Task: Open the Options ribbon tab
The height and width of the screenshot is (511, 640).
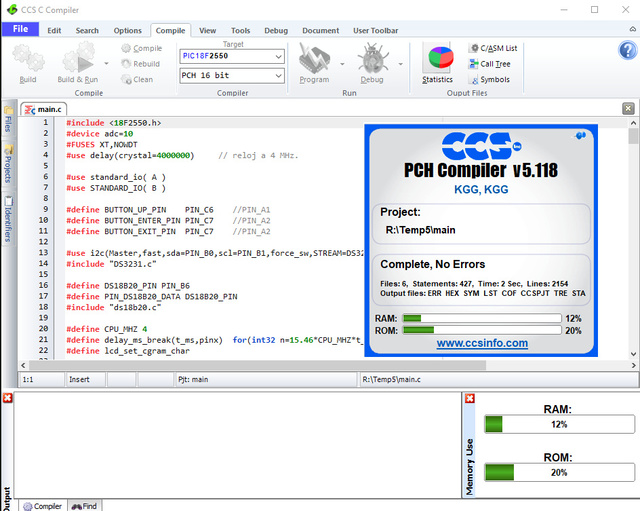Action: point(127,31)
